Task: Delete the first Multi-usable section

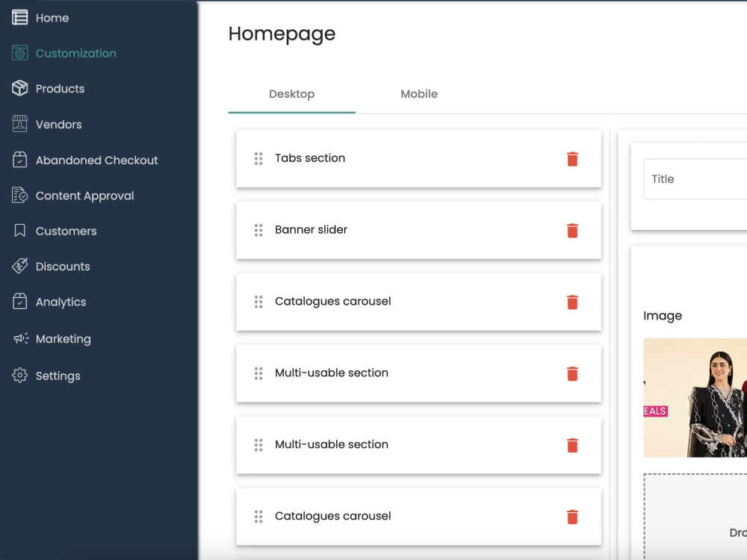Action: [572, 373]
